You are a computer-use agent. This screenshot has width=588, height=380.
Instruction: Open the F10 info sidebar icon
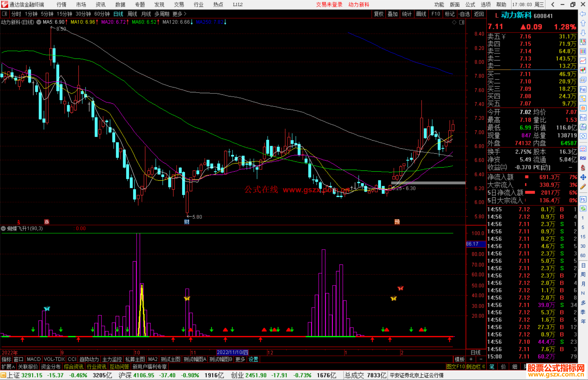583,89
